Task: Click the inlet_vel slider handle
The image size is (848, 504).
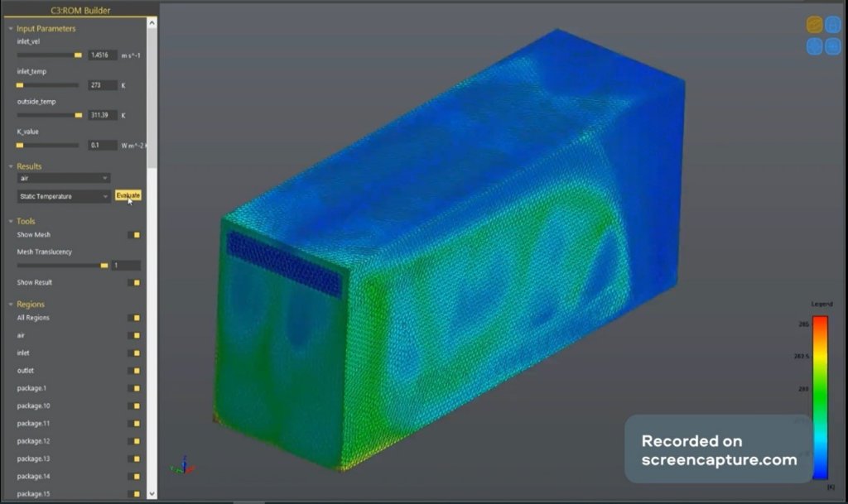Action: pyautogui.click(x=78, y=55)
